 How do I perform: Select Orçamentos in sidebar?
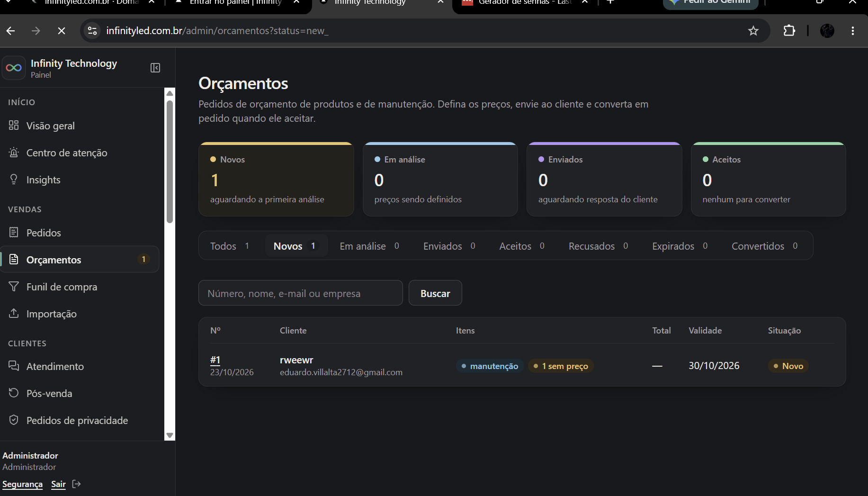point(81,260)
